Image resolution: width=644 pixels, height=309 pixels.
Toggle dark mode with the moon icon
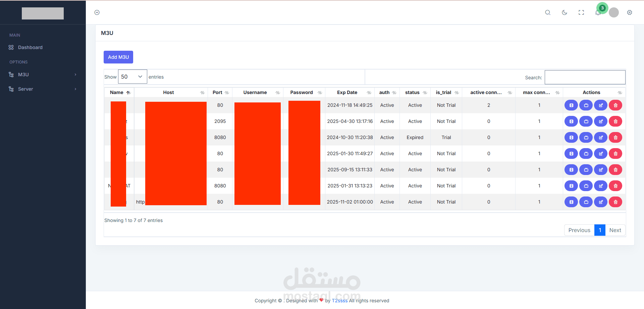[x=565, y=12]
